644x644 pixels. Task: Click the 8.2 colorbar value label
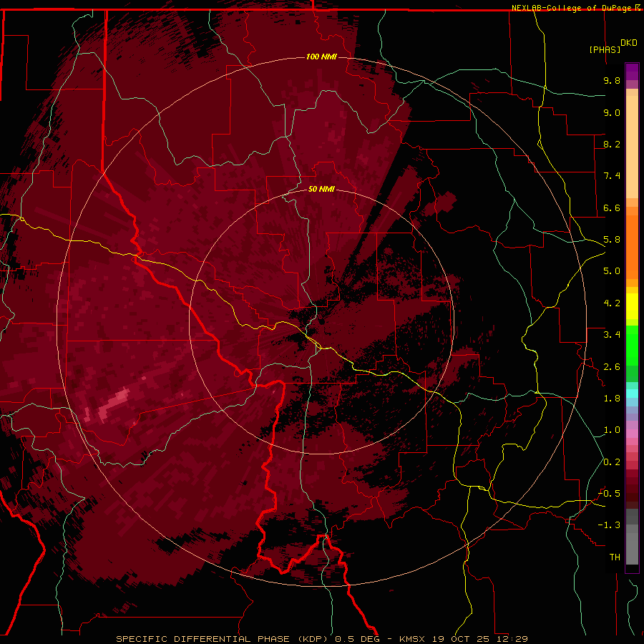coord(612,144)
